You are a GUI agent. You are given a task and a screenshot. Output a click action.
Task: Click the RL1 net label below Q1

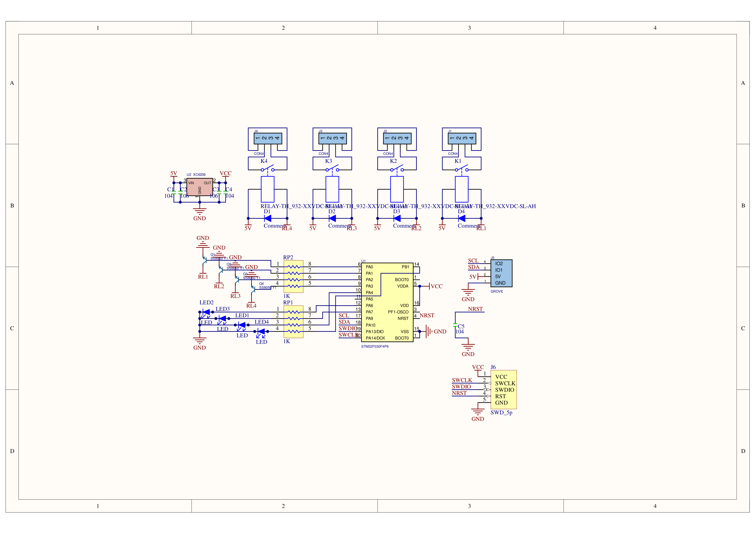coord(203,277)
